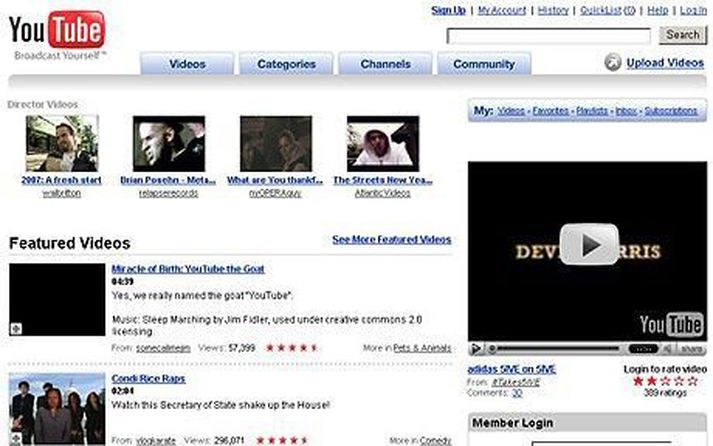The width and height of the screenshot is (713, 446).
Task: Click star rating of Miracle of Birth video
Action: tap(292, 348)
